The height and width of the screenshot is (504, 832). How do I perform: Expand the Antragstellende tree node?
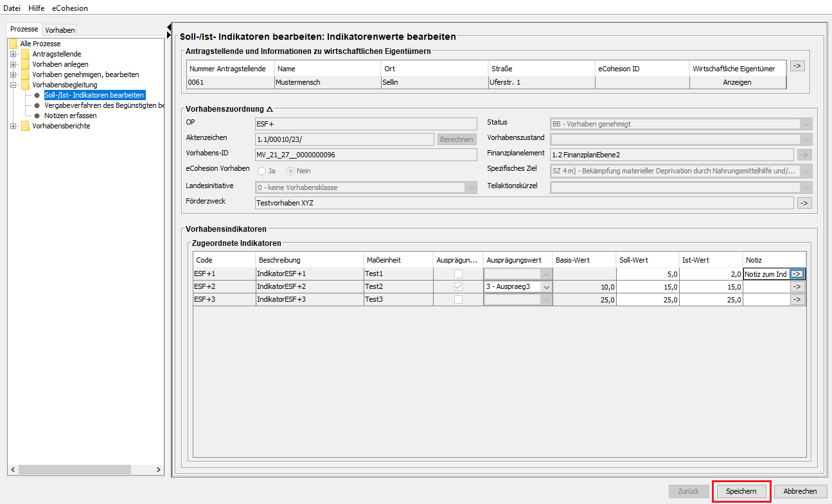pyautogui.click(x=13, y=54)
